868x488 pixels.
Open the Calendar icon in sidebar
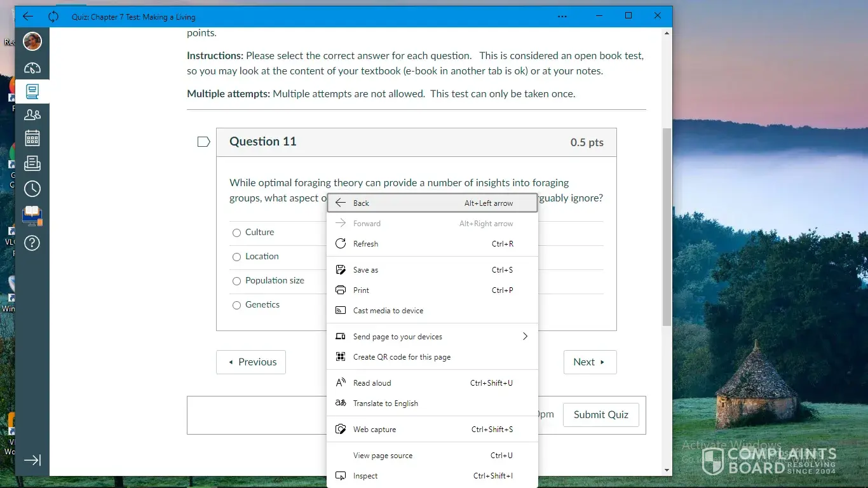click(x=32, y=138)
